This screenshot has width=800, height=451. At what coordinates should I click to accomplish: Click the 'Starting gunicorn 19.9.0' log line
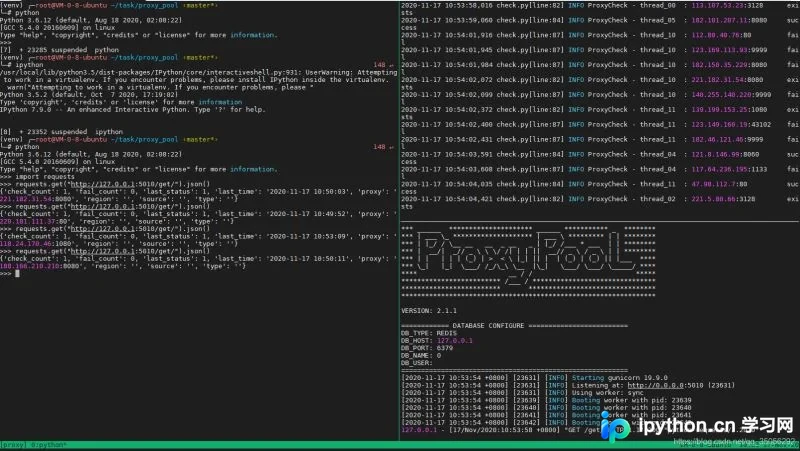point(534,378)
